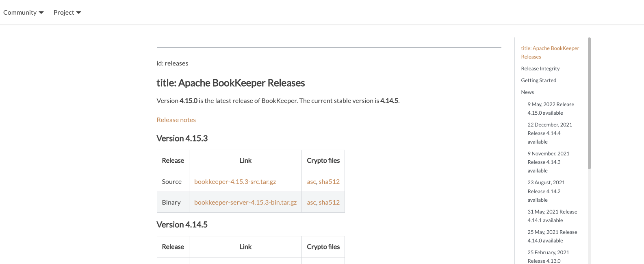Viewport: 644px width, 264px height.
Task: Click 'Link' header in Version 4.15.3 table
Action: click(245, 160)
